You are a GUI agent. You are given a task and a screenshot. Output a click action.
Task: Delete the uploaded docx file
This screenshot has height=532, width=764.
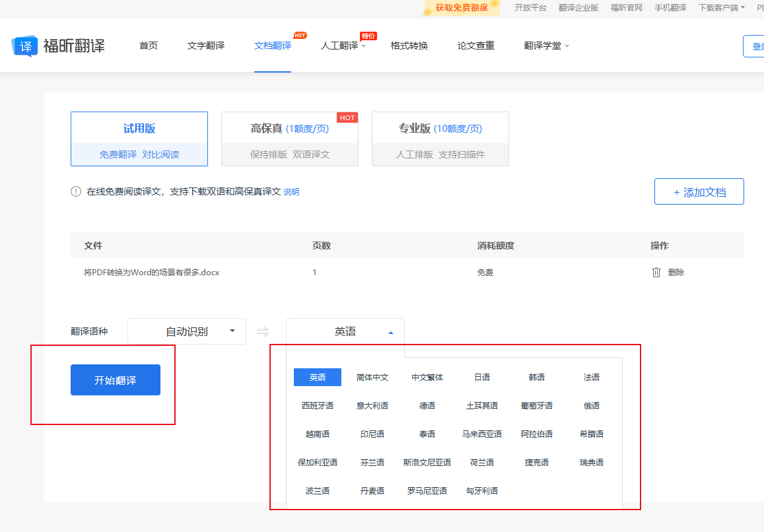pos(668,273)
